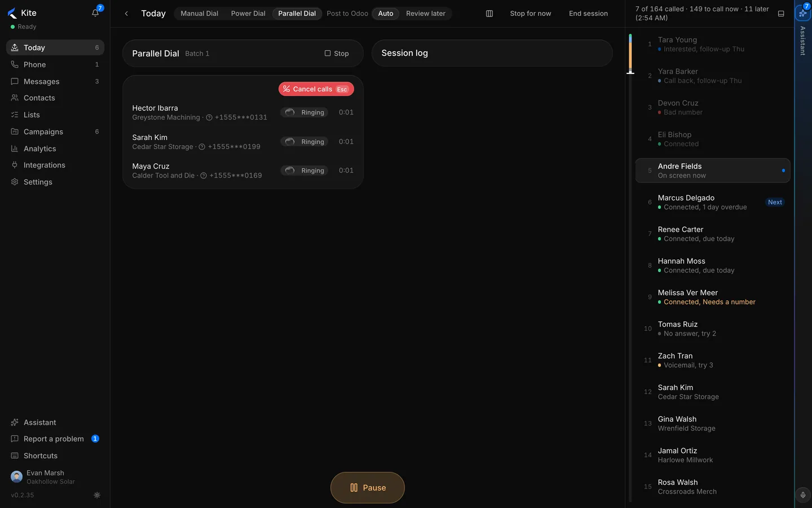This screenshot has width=812, height=508.
Task: Open the Assistant sidebar link
Action: coord(55,422)
